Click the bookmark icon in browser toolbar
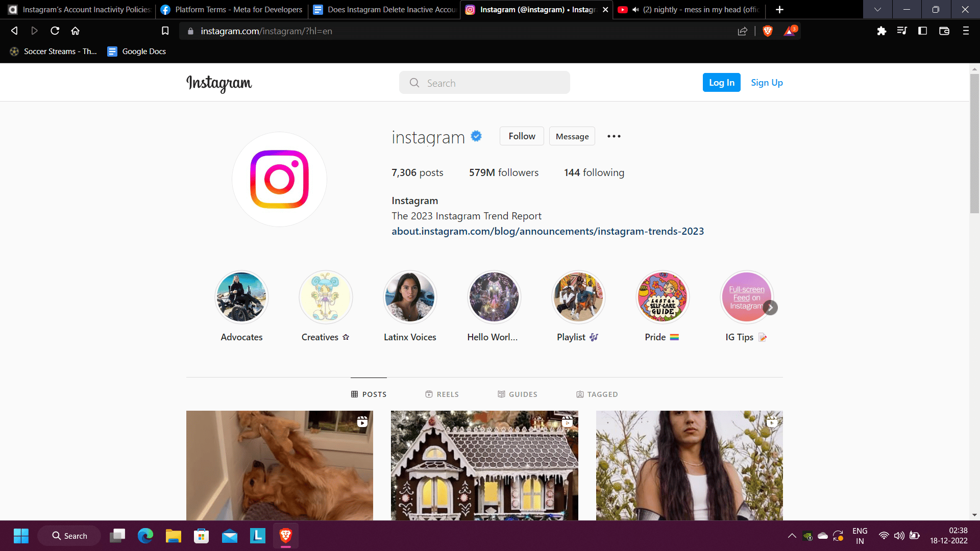 [165, 31]
